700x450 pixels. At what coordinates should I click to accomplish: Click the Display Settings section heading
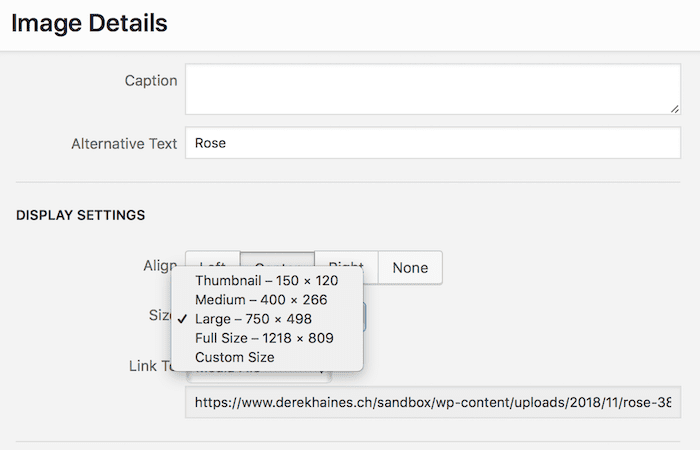pos(81,215)
